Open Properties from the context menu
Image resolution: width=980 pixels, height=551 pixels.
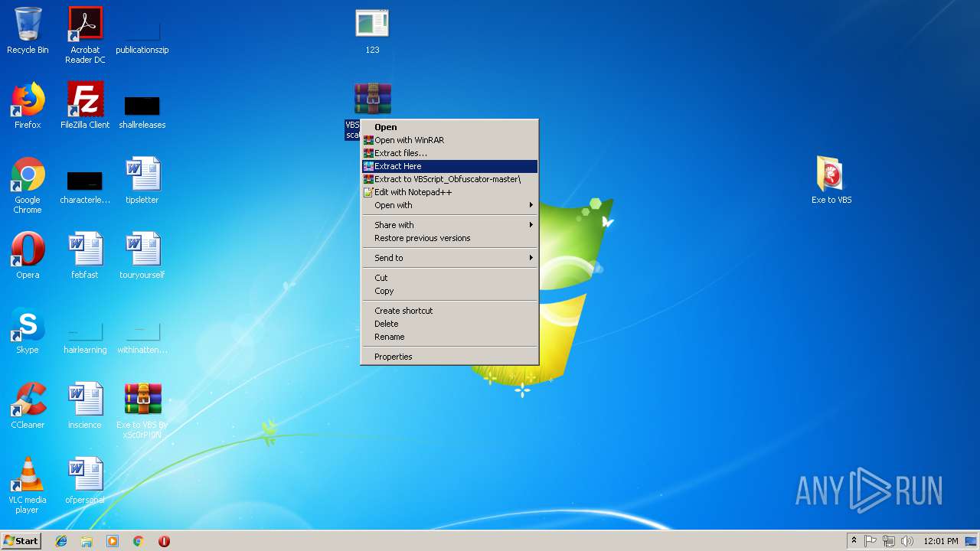click(449, 357)
